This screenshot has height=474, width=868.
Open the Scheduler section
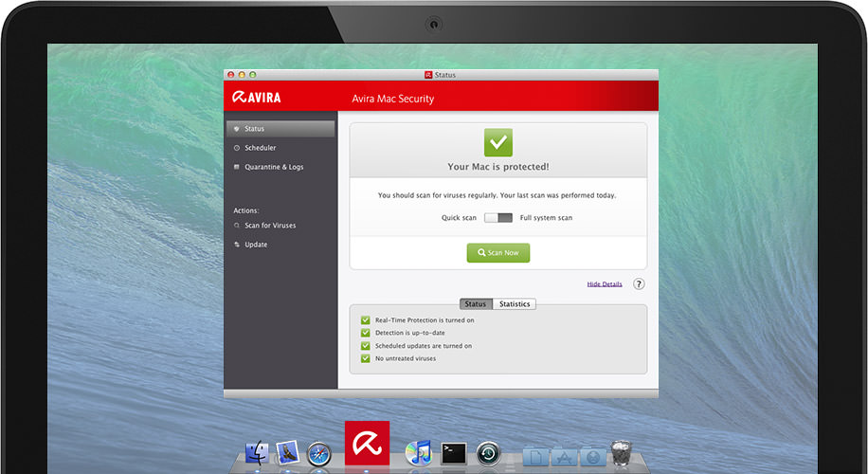point(261,148)
